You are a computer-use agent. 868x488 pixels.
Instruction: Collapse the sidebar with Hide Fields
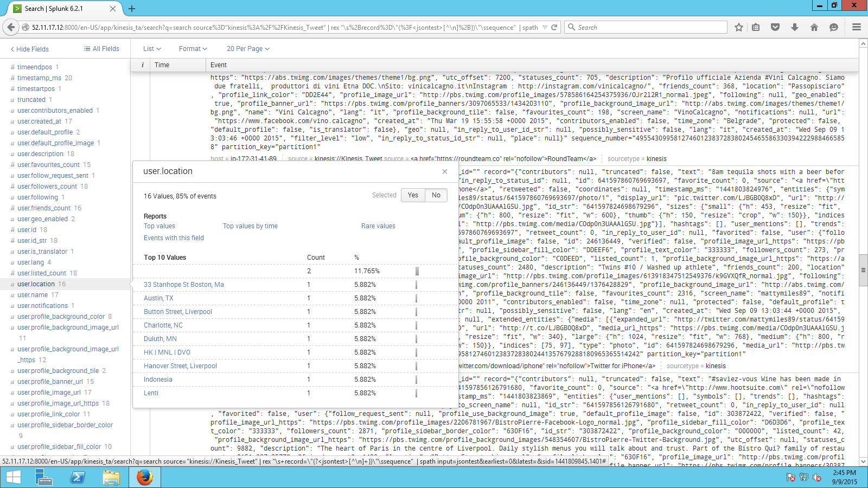[x=29, y=49]
